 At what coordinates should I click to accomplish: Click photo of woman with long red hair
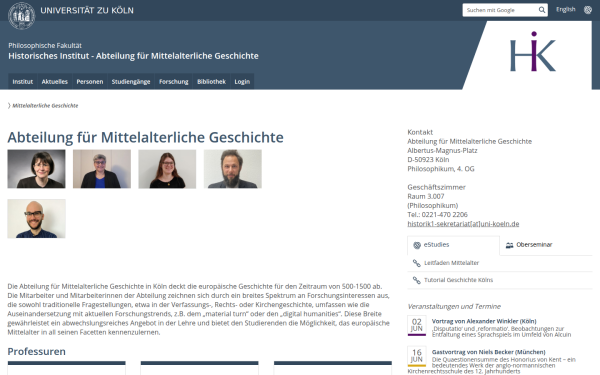click(x=167, y=169)
